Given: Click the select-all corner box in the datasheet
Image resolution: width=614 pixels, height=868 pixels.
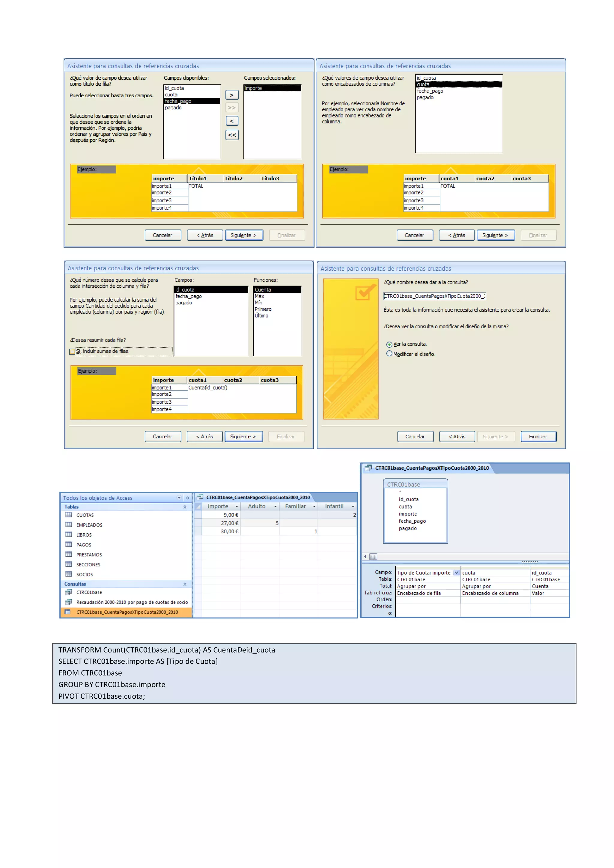Looking at the screenshot, I should coord(198,506).
